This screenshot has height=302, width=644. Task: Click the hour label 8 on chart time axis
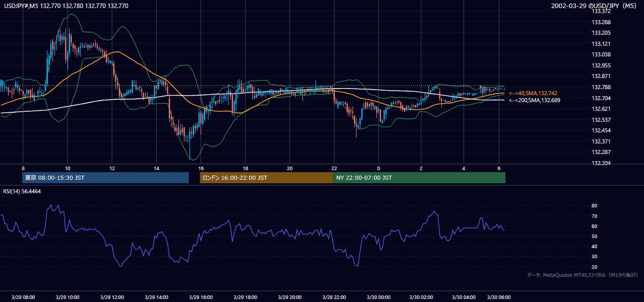(23, 169)
